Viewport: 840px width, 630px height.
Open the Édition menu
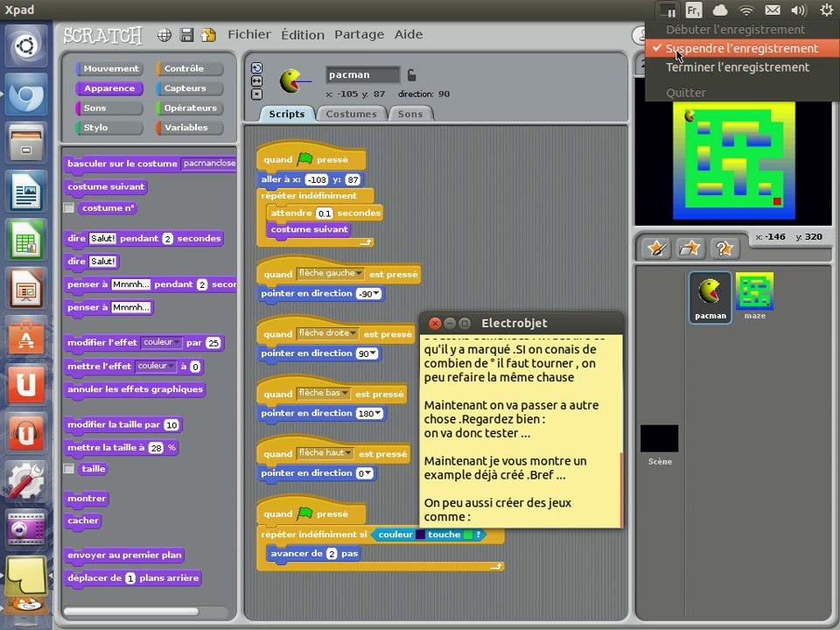pyautogui.click(x=303, y=34)
